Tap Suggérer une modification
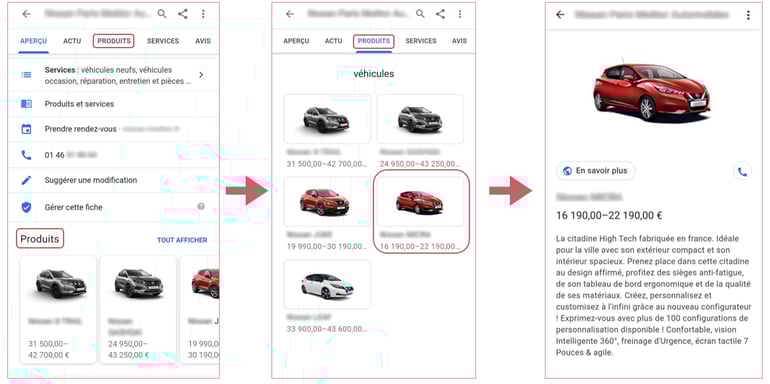 113,180
